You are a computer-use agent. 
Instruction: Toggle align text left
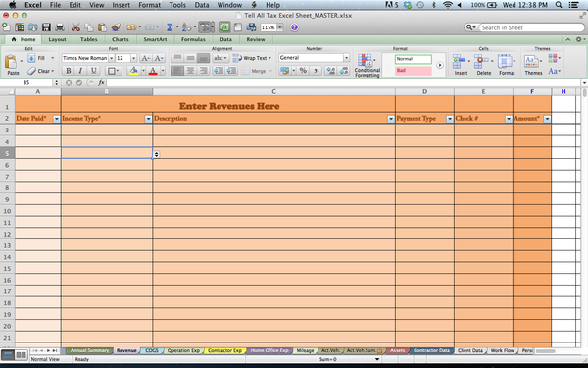click(177, 71)
